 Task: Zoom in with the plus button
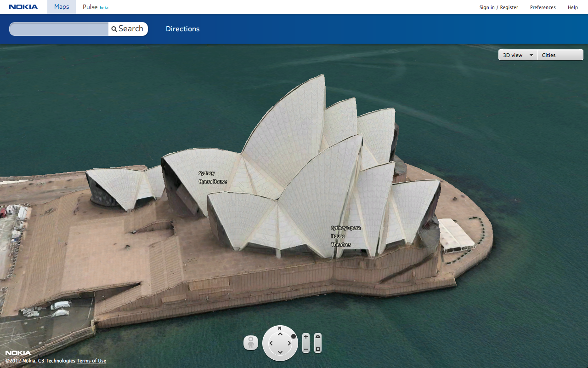[x=306, y=337]
